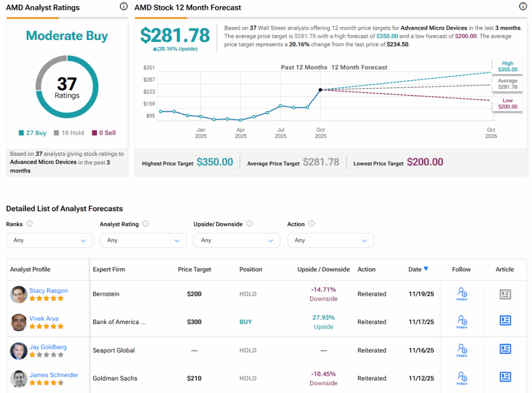Click Follow icon for James Schneider
Image resolution: width=532 pixels, height=393 pixels.
pyautogui.click(x=462, y=378)
